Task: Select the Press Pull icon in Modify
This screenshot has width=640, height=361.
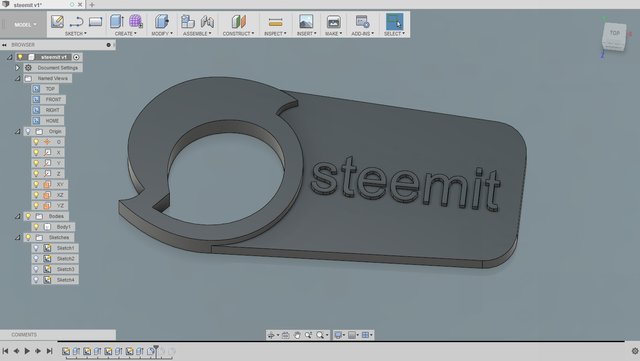Action: pyautogui.click(x=162, y=21)
